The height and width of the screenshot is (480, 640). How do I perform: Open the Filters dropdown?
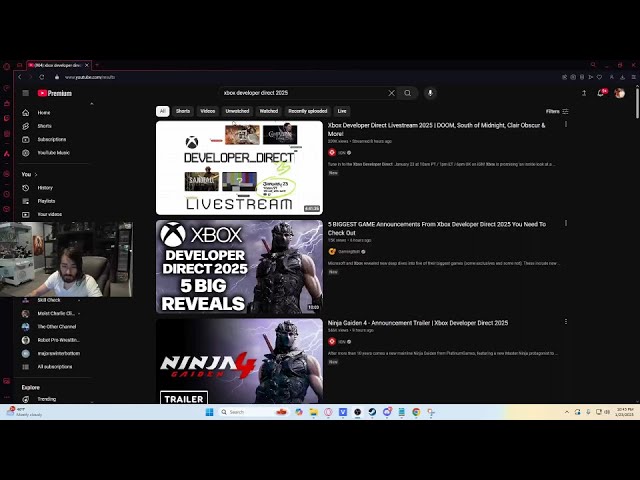point(557,111)
